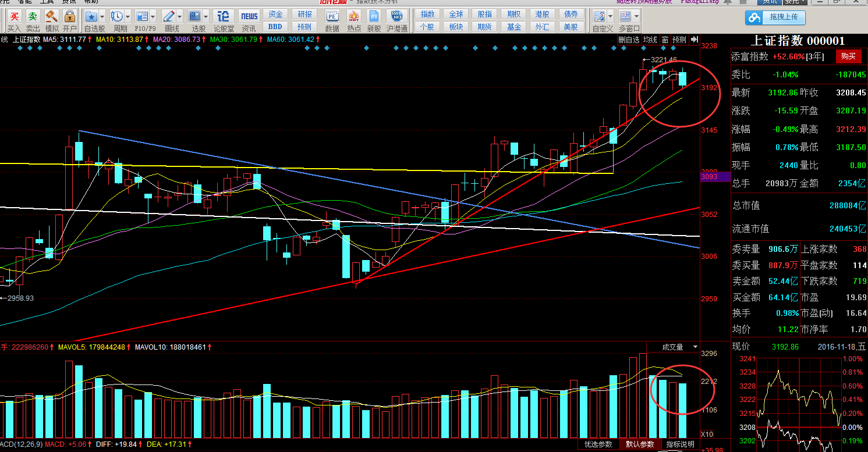Expand the 多窗口 dropdown arrow

(x=636, y=16)
